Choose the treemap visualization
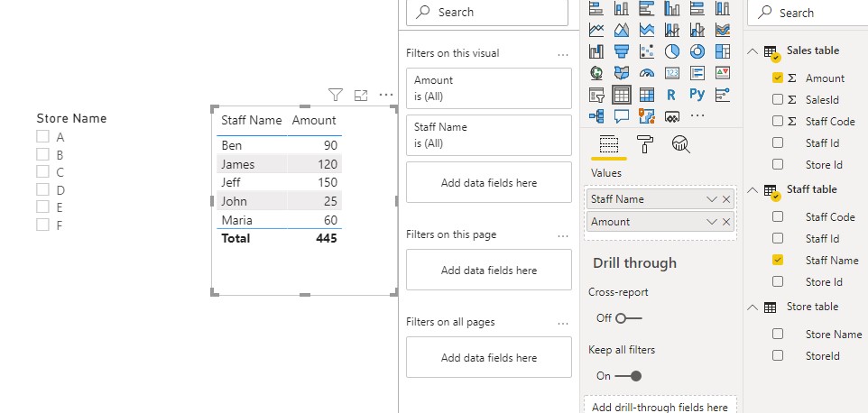 pyautogui.click(x=723, y=51)
